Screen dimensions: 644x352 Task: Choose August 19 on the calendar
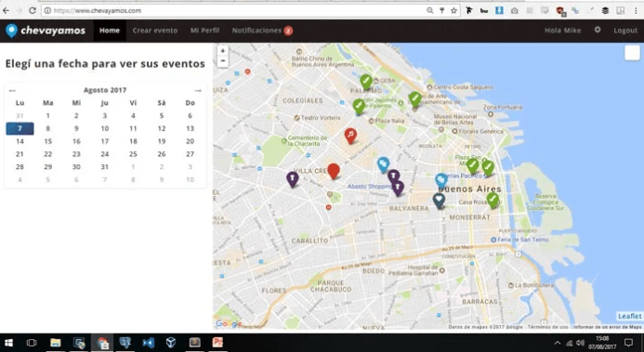tap(162, 141)
